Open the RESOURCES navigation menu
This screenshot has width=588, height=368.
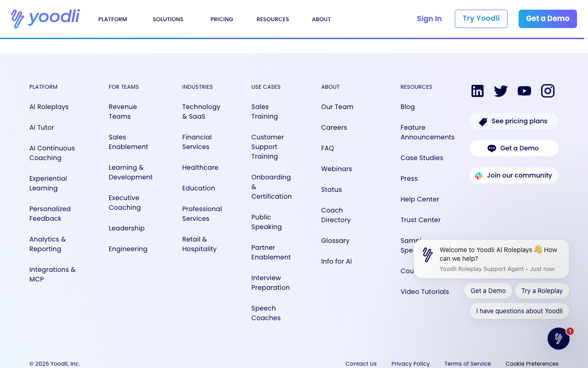click(x=273, y=19)
